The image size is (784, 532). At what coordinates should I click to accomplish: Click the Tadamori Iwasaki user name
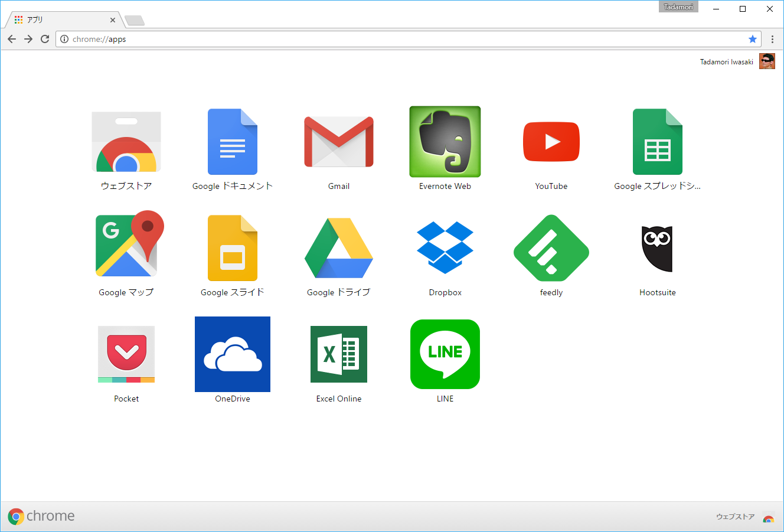tap(727, 62)
